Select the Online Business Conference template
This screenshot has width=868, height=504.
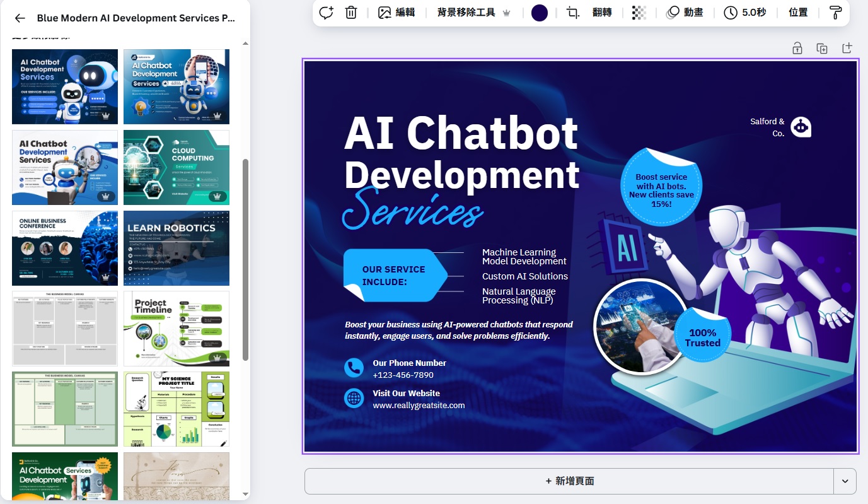(x=65, y=248)
